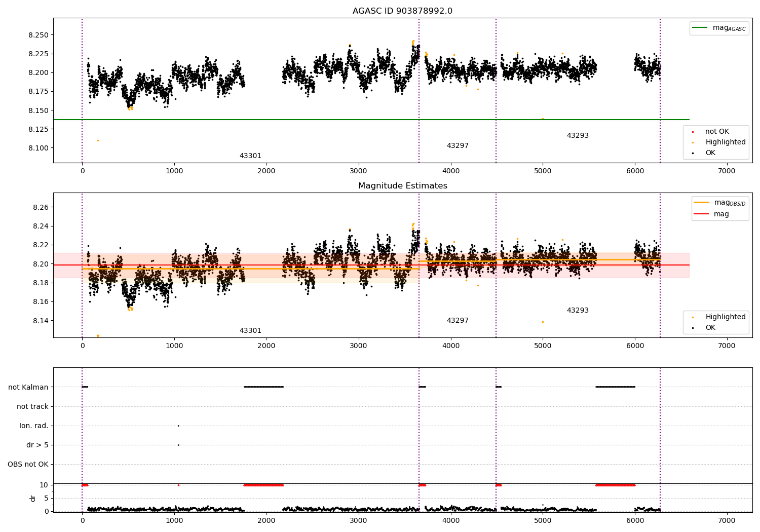This screenshot has width=760, height=532.
Task: Click the 8.22 y-axis tick in middle plot
Action: 41,245
